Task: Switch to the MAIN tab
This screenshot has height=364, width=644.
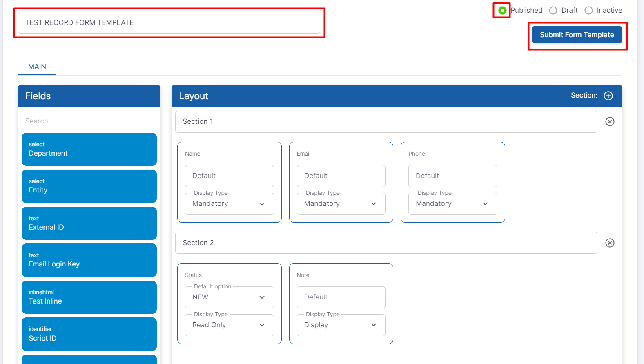Action: point(37,67)
